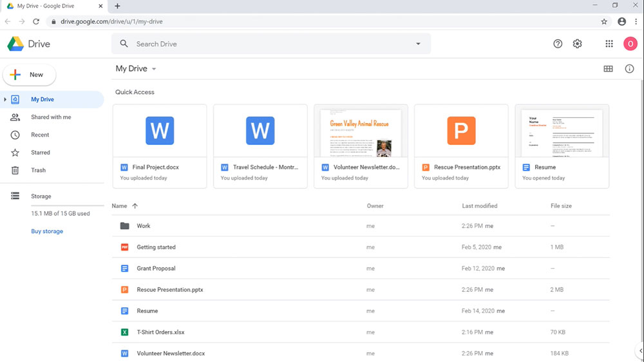Switch to grid layout view

(609, 69)
